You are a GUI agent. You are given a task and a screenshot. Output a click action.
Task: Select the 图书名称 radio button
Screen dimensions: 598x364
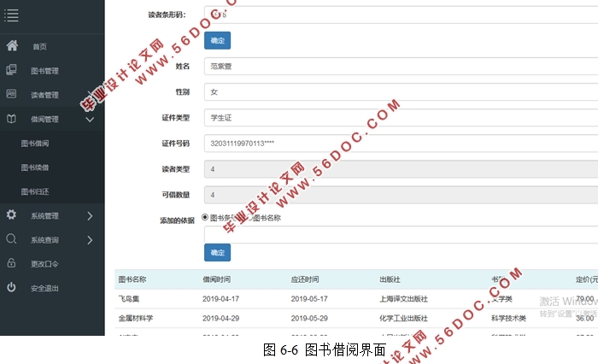pyautogui.click(x=249, y=218)
